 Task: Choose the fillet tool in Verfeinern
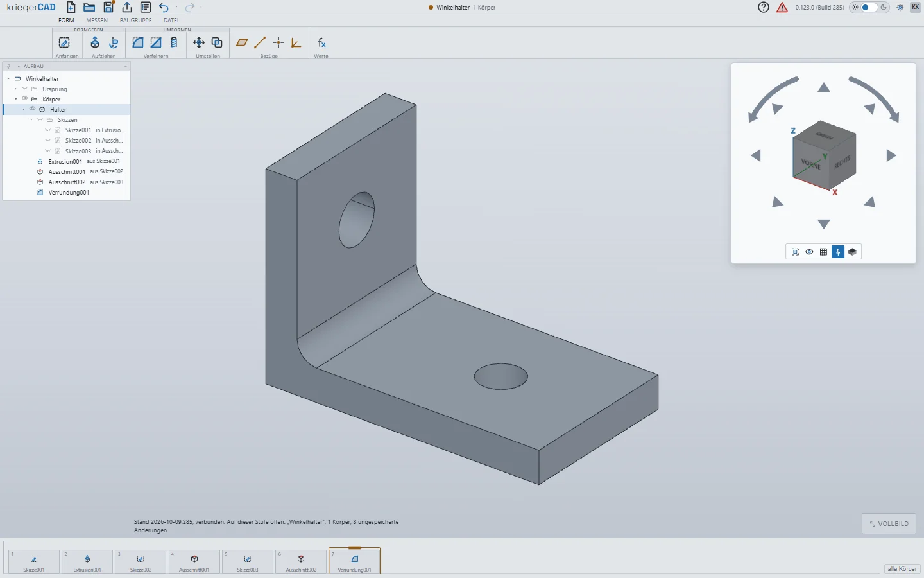(138, 43)
